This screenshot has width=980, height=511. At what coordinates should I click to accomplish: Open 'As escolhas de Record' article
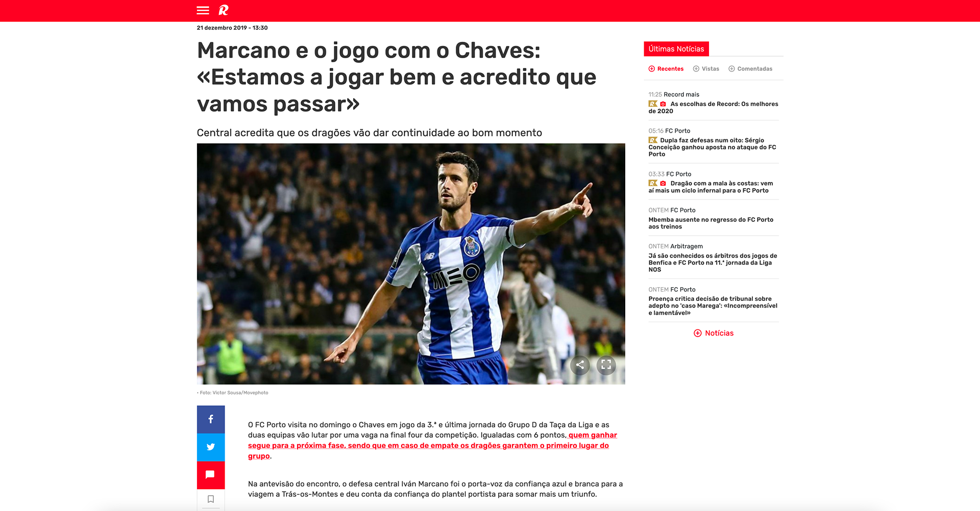(714, 108)
